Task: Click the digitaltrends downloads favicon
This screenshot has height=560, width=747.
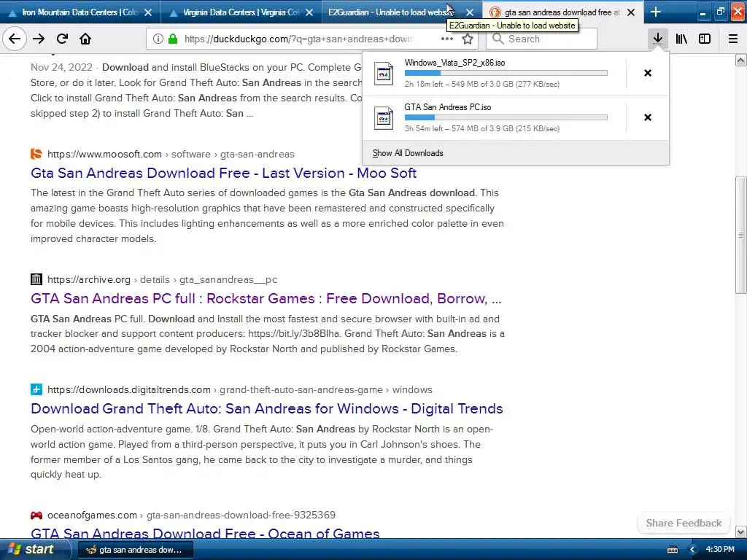Action: pyautogui.click(x=36, y=389)
